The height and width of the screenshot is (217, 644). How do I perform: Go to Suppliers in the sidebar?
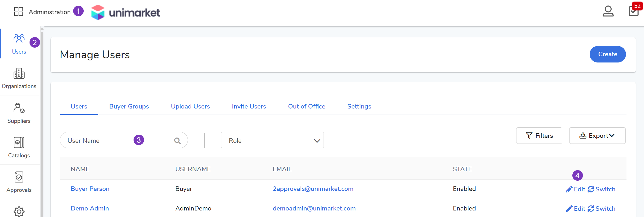(19, 113)
